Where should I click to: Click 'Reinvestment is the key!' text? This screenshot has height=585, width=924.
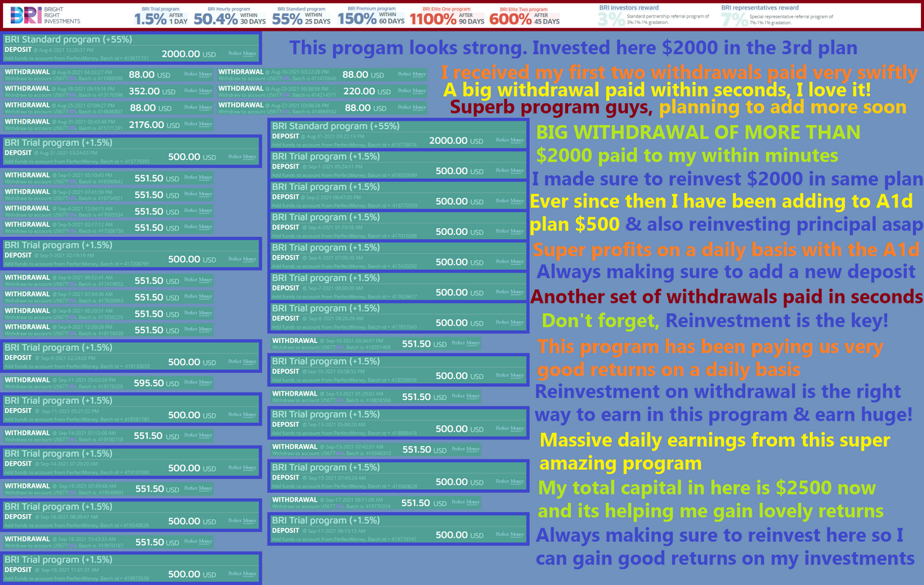pos(777,320)
